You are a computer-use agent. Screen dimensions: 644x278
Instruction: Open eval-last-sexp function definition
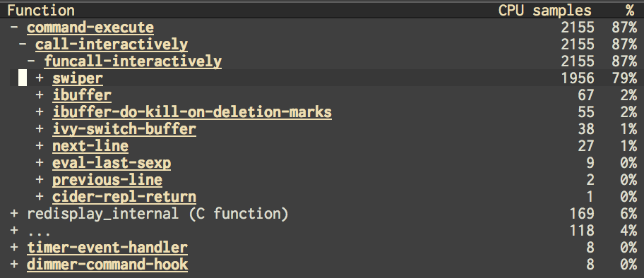pos(112,164)
